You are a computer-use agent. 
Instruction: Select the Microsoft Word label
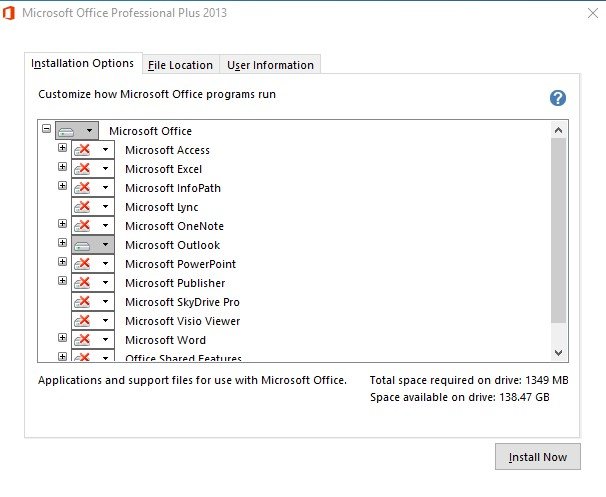[x=165, y=340]
